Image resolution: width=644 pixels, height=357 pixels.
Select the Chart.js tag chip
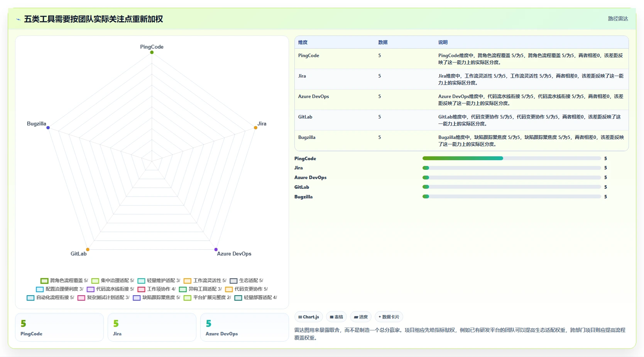point(308,317)
